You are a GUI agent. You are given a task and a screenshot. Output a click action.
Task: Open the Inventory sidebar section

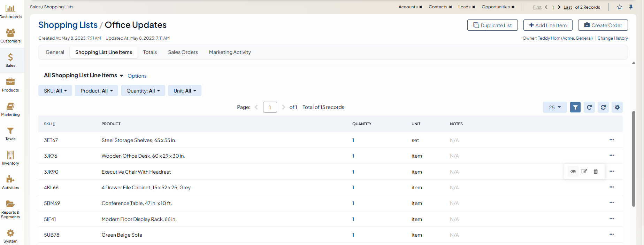[x=10, y=158]
